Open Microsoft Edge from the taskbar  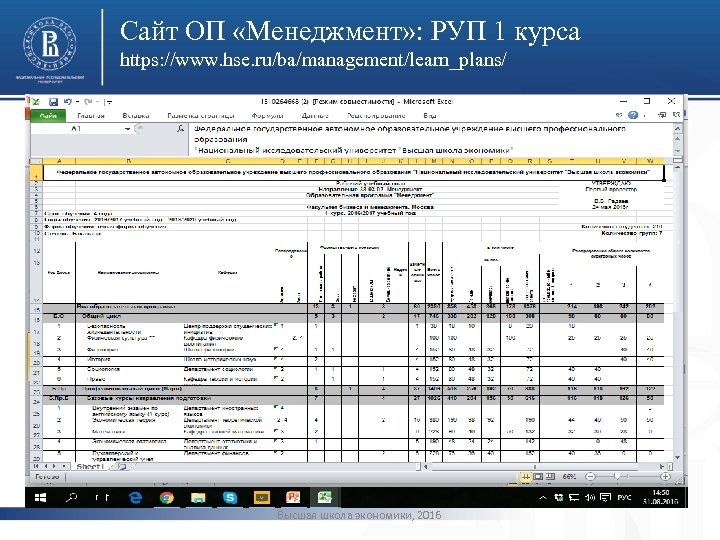pos(135,497)
